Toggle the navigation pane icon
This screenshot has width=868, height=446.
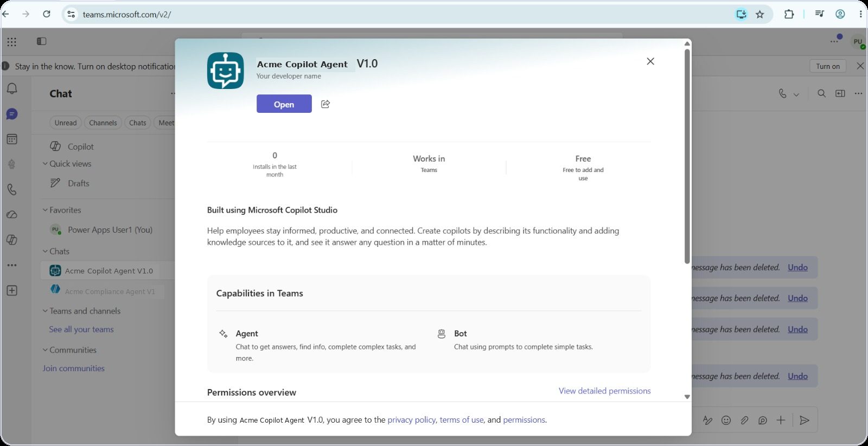[x=41, y=41]
